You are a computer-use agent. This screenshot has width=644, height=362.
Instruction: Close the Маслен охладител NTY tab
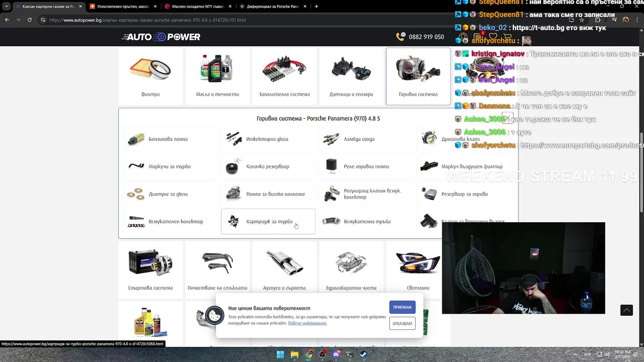point(230,7)
